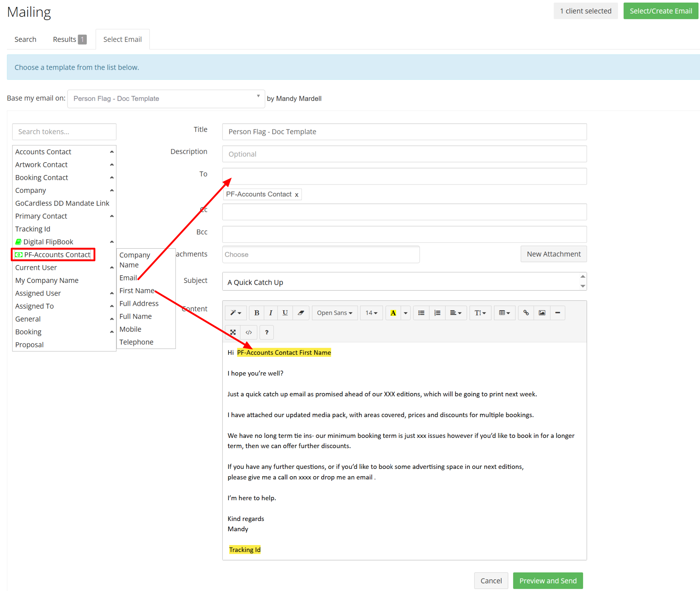Toggle fullscreen editing mode
The height and width of the screenshot is (591, 700).
[233, 332]
